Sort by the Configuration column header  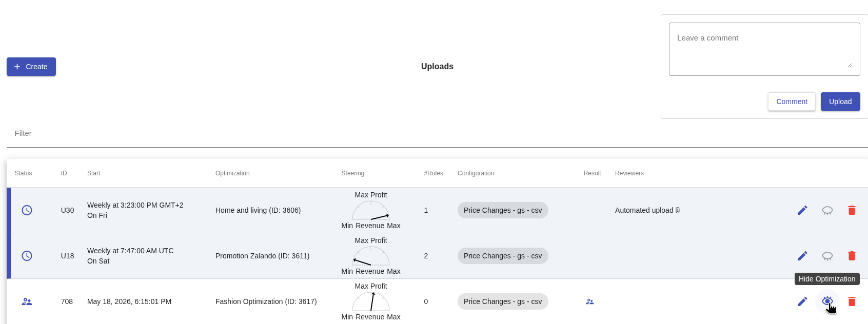476,173
